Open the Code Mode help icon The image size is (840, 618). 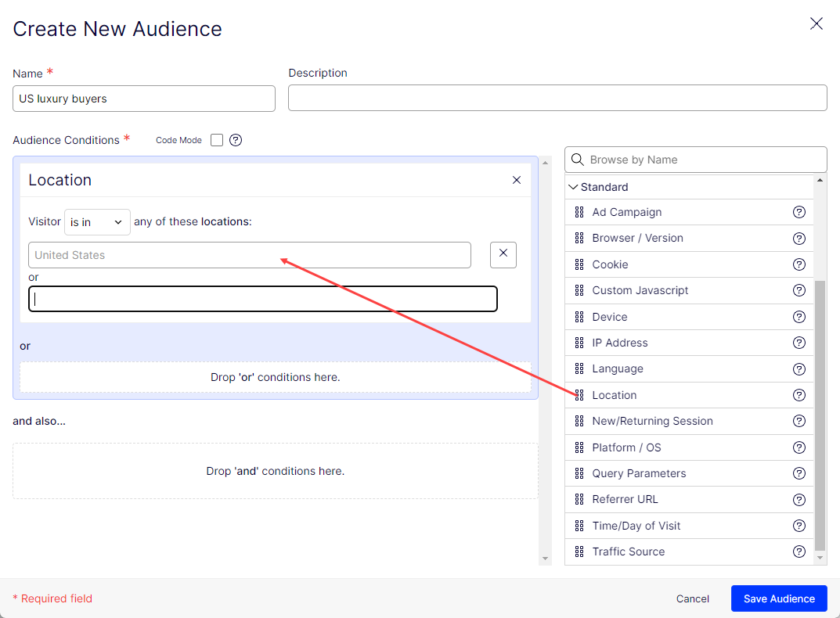pos(236,140)
